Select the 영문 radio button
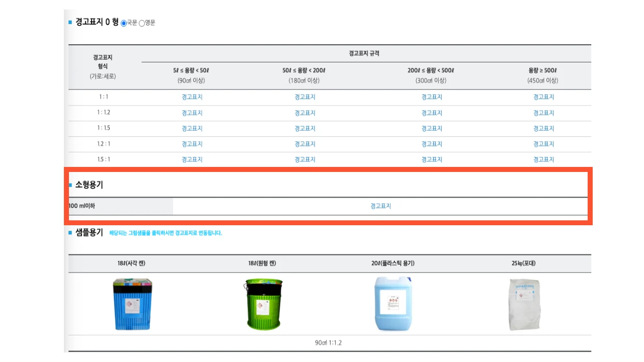Viewport: 644px width, 362px height. 142,23
